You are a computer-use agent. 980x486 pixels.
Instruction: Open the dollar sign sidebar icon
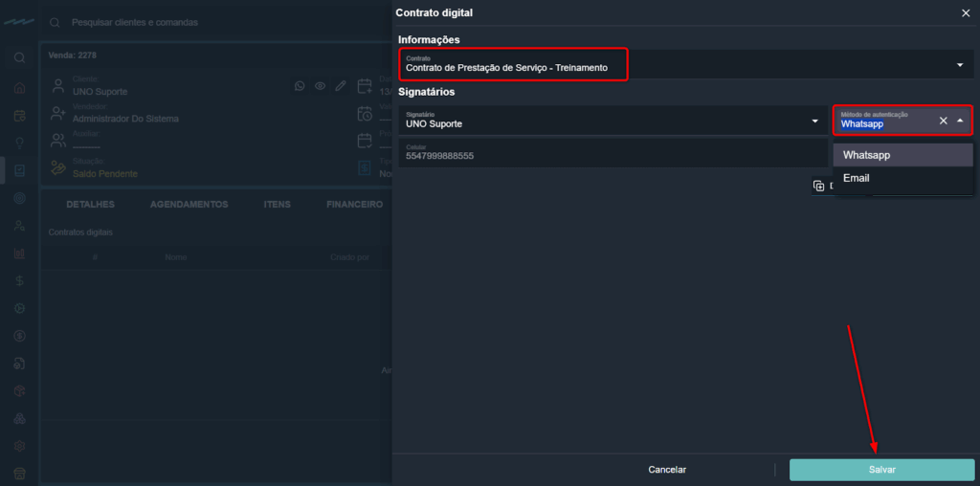[x=19, y=281]
